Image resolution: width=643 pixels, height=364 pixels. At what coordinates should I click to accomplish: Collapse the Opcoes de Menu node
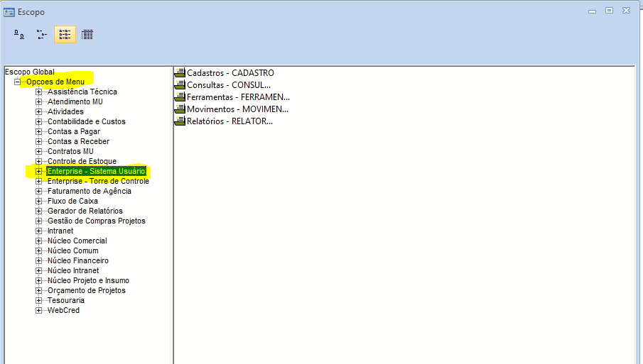click(x=17, y=82)
